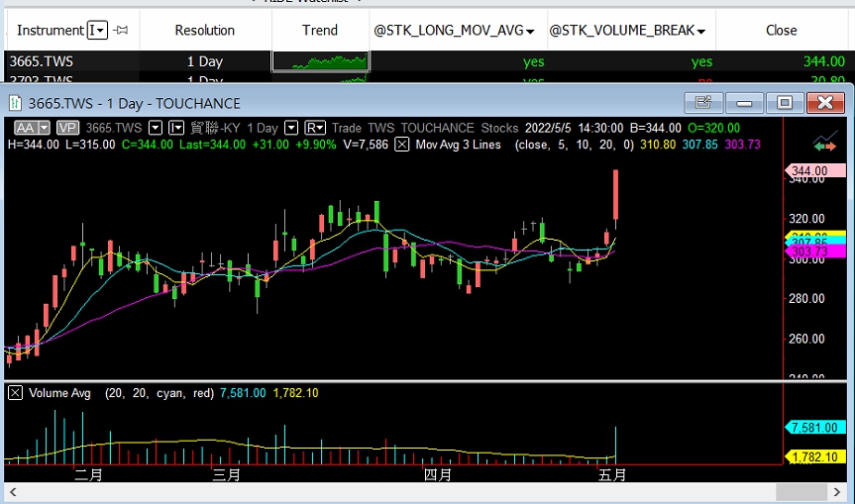Screen dimensions: 855x504
Task: Click the 3665.TWS symbol in chart header
Action: 113,128
